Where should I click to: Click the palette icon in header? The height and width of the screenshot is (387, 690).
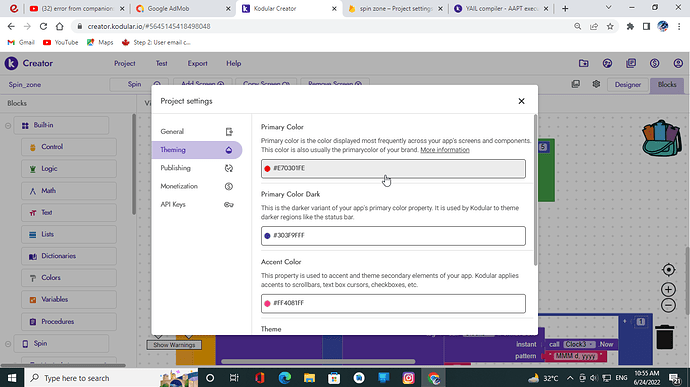pos(607,63)
